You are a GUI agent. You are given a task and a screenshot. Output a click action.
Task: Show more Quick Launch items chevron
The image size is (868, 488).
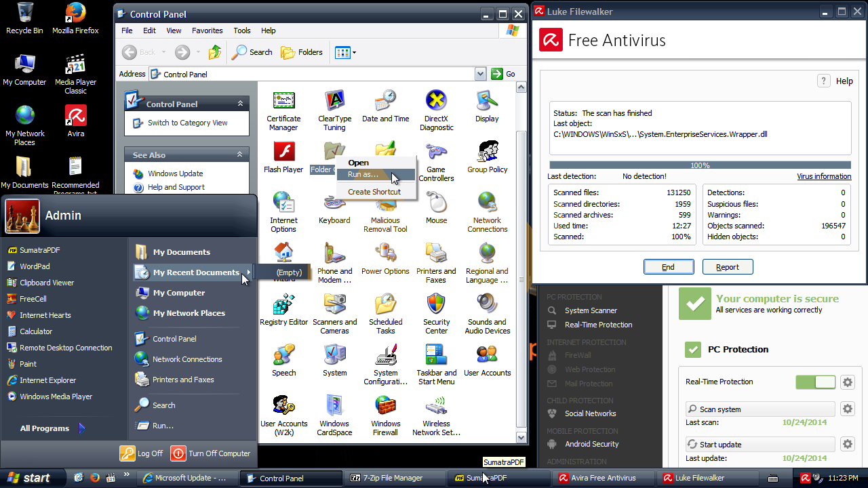click(x=127, y=474)
